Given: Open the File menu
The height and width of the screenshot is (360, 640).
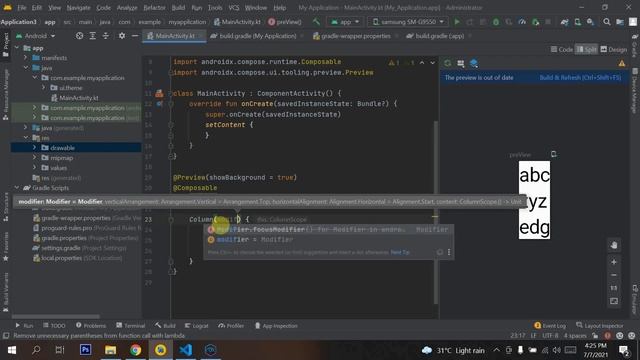Looking at the screenshot, I should (22, 8).
